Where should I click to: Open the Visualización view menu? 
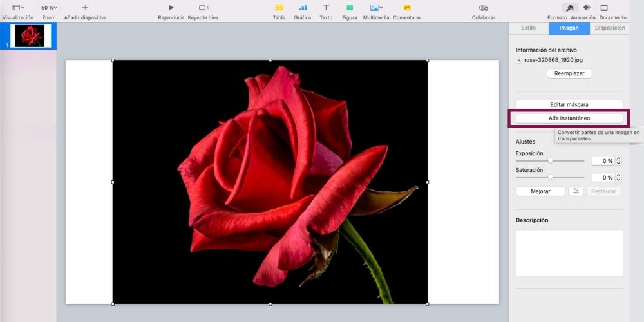click(17, 8)
